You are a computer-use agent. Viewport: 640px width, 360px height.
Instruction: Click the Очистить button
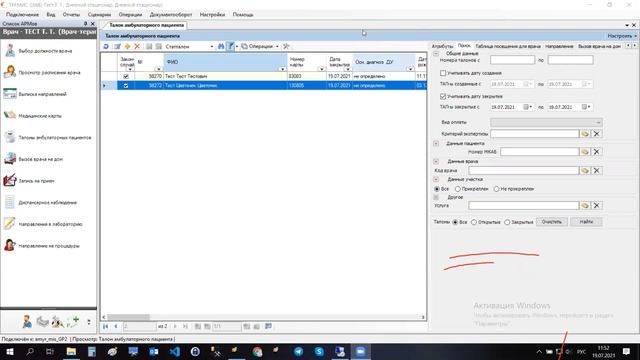coord(551,222)
